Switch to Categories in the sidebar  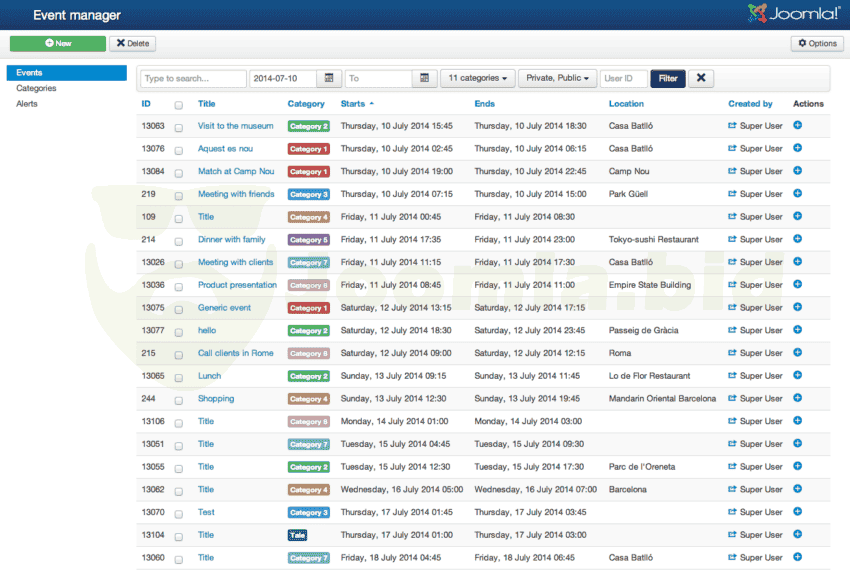click(x=36, y=88)
